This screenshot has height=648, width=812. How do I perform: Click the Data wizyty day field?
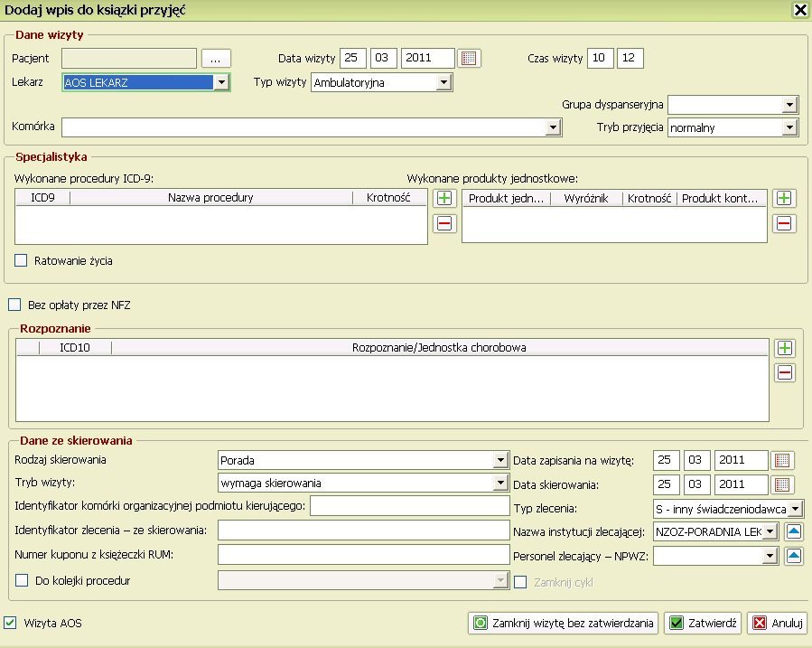[353, 58]
